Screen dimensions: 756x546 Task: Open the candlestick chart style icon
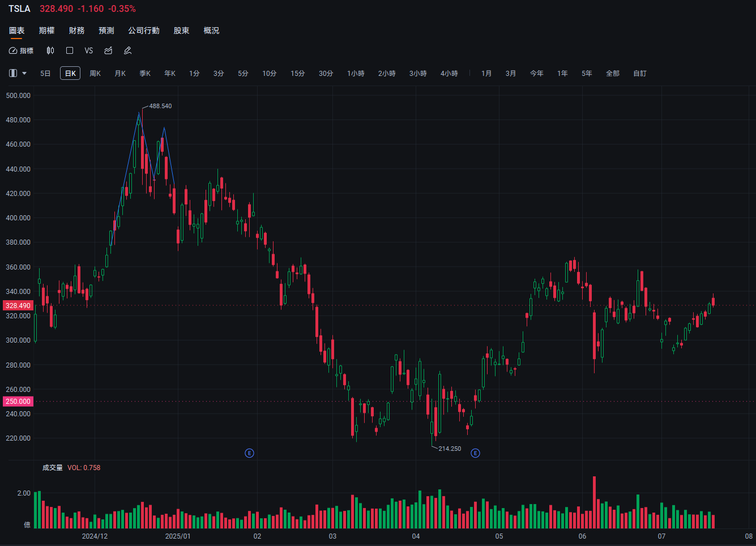pyautogui.click(x=50, y=50)
